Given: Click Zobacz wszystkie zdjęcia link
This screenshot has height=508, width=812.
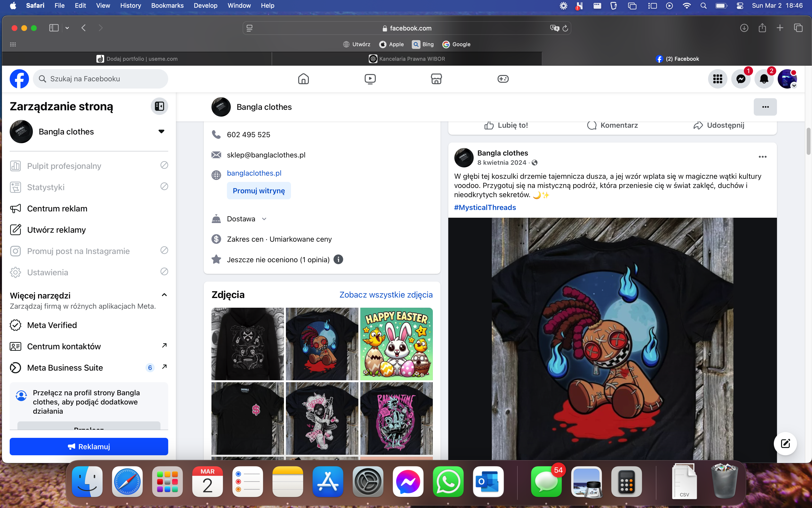Looking at the screenshot, I should [386, 295].
